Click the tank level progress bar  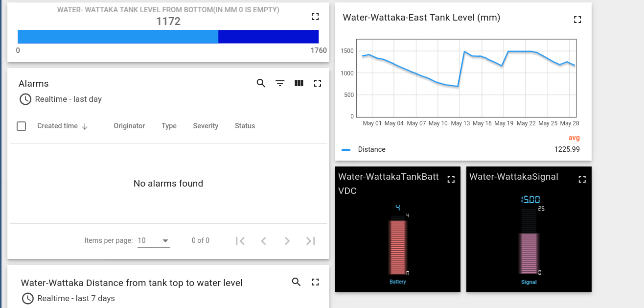click(168, 37)
